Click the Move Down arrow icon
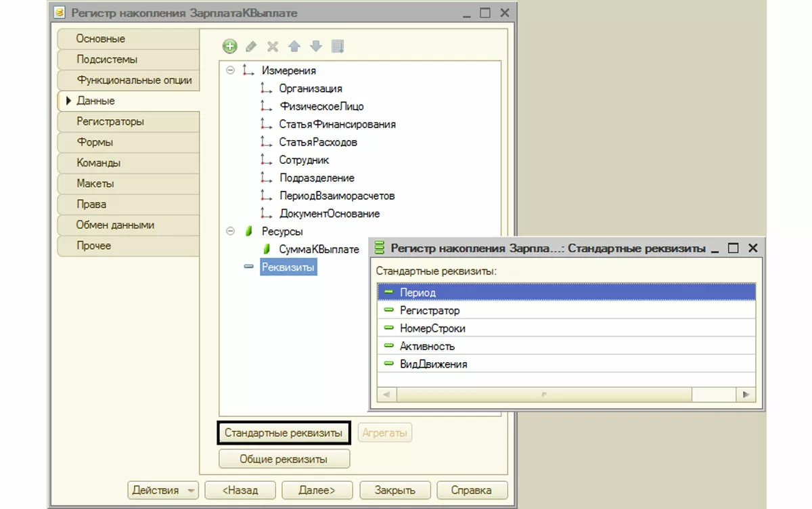Viewport: 812px width, 509px height. [x=315, y=47]
